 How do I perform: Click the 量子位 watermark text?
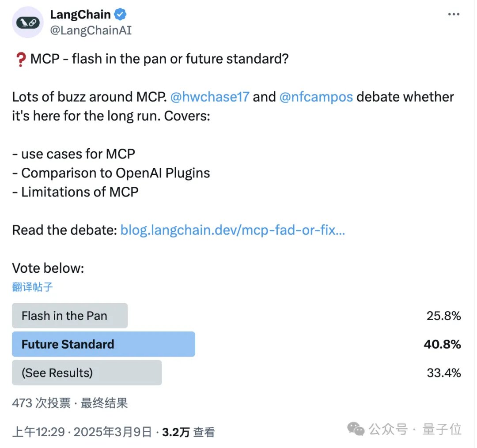442,429
